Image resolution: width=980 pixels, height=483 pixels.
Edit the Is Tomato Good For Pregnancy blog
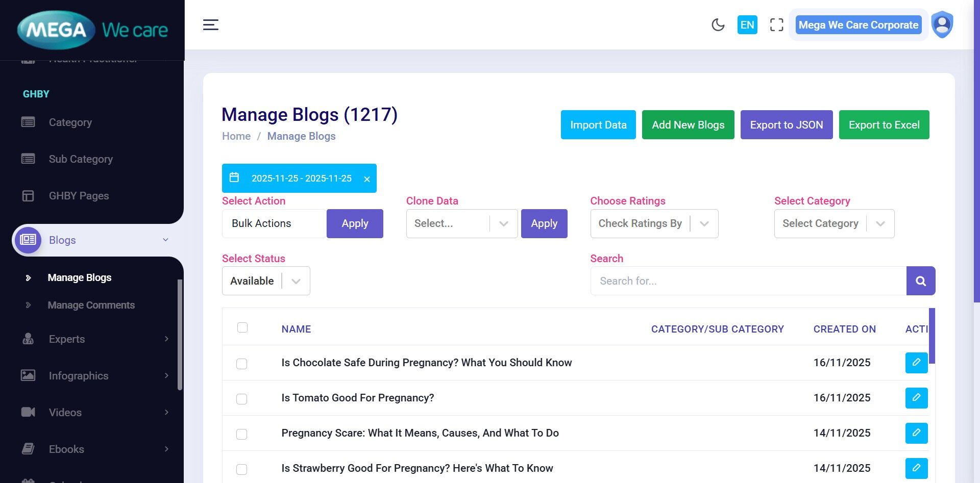(x=916, y=398)
